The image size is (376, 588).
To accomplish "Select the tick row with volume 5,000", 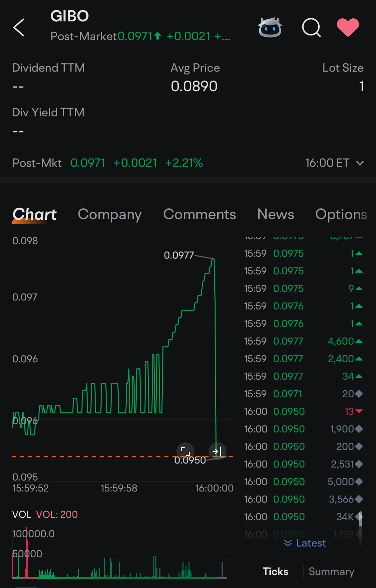I will [303, 482].
